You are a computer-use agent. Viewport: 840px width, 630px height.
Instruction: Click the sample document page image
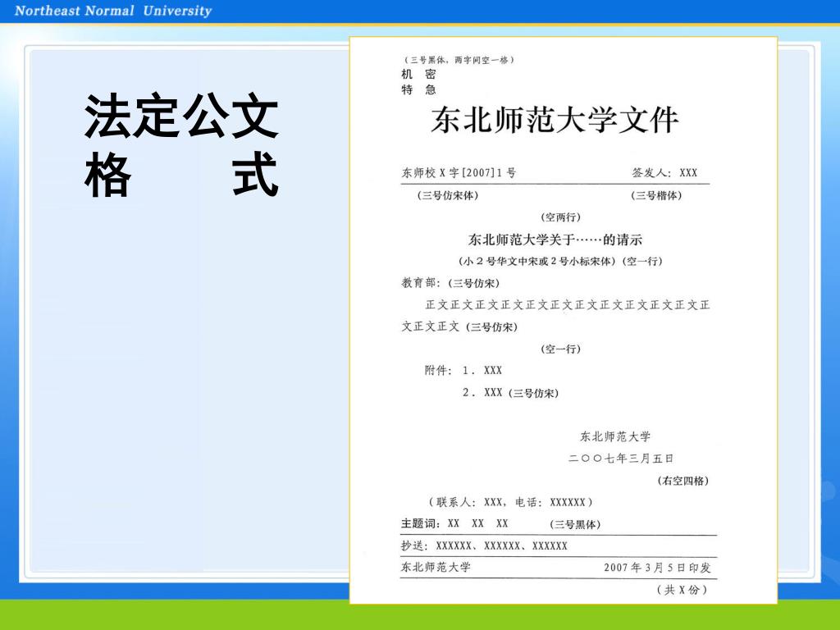(563, 320)
